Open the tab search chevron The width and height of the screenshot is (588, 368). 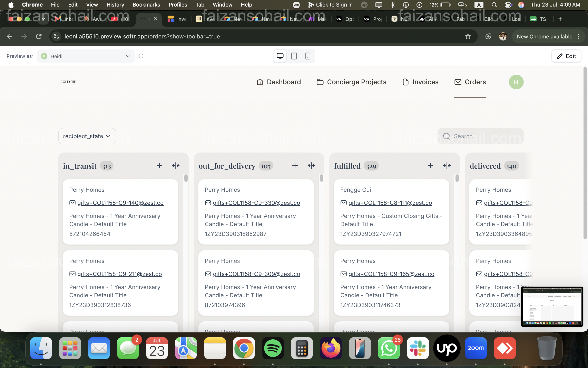(x=43, y=19)
